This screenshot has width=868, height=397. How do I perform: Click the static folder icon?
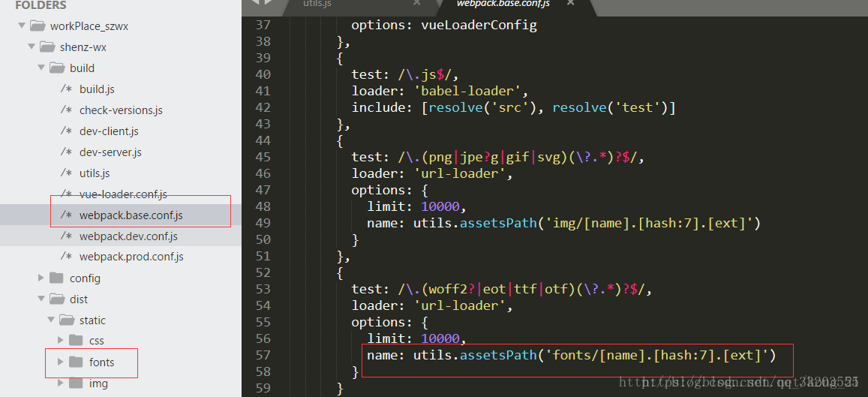(x=67, y=320)
